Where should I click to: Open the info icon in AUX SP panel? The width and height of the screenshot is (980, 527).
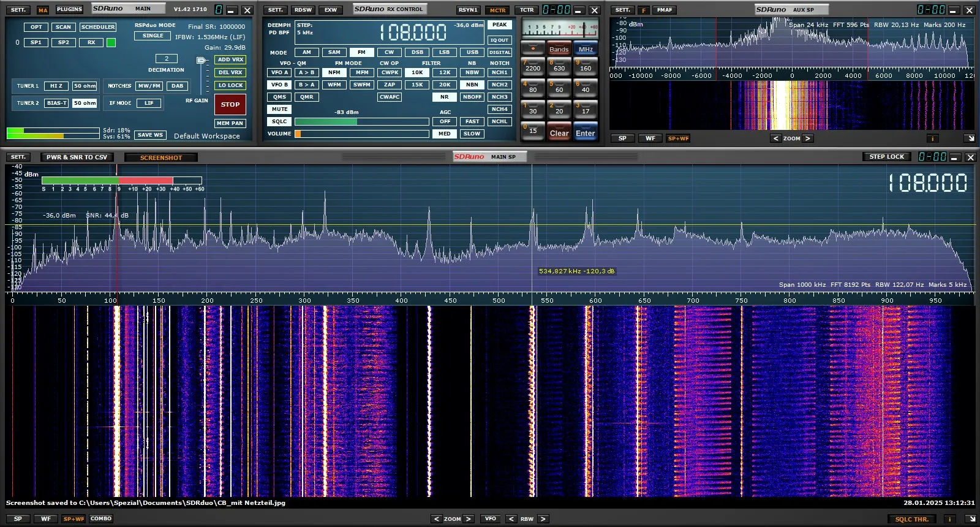pyautogui.click(x=932, y=138)
